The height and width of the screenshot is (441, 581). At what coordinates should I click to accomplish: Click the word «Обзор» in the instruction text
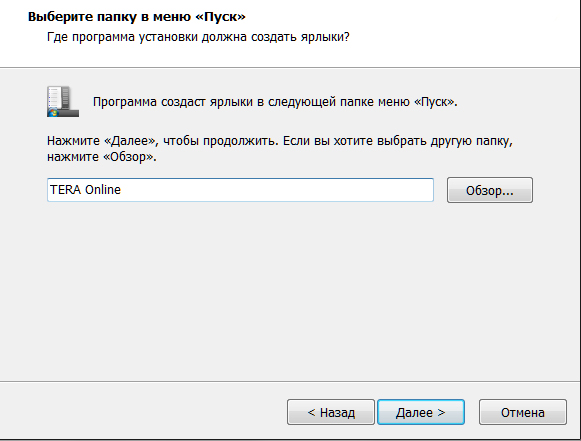(127, 157)
